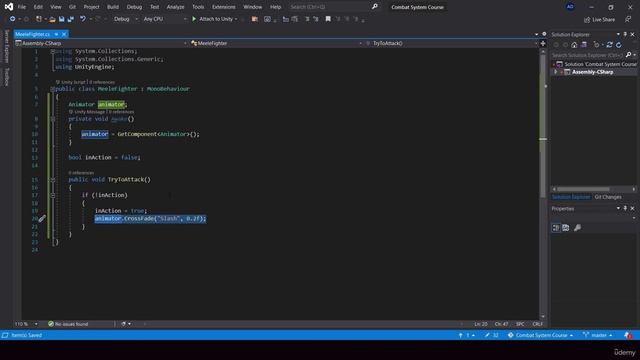Open Attach to Unity dropdown arrow
The height and width of the screenshot is (360, 640).
(x=236, y=19)
